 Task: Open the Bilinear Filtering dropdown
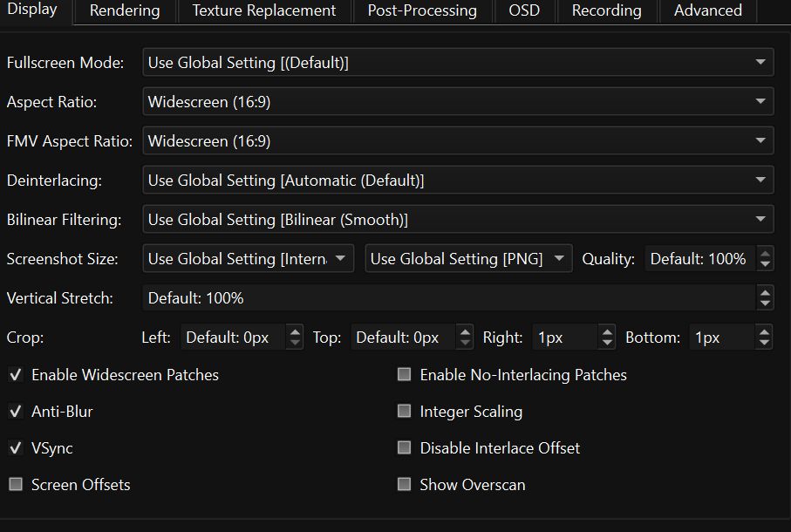point(458,219)
